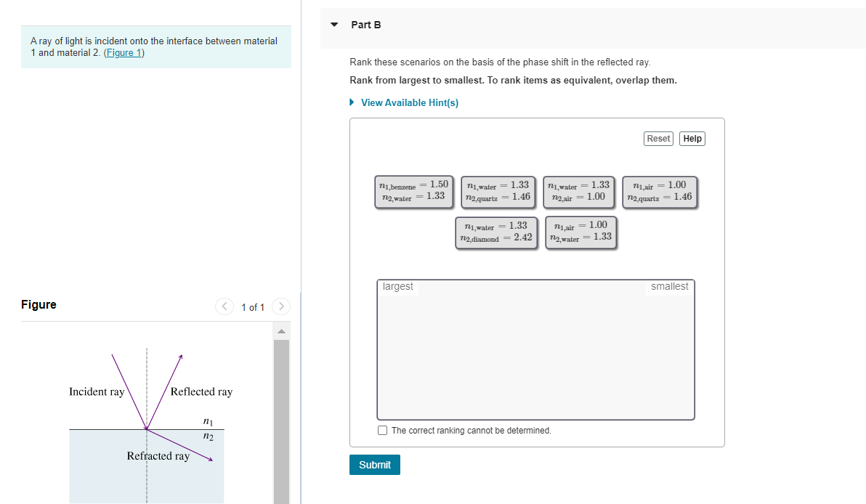Image resolution: width=866 pixels, height=504 pixels.
Task: Check 'The correct ranking cannot be determined'
Action: 381,430
